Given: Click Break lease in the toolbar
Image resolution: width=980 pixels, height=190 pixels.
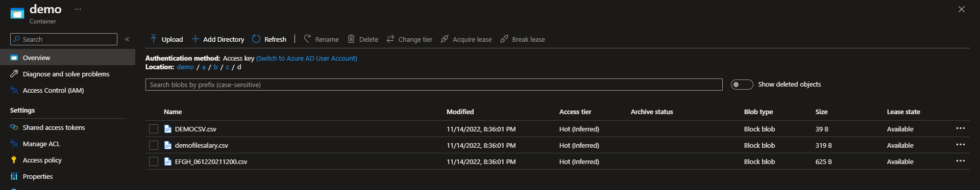Looking at the screenshot, I should (x=523, y=39).
